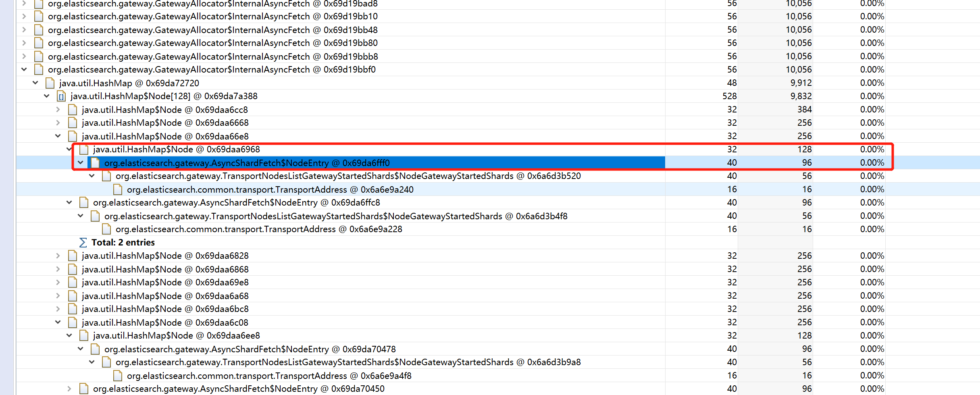This screenshot has height=395, width=980.
Task: Click shallow heap value 528
Action: [x=730, y=96]
